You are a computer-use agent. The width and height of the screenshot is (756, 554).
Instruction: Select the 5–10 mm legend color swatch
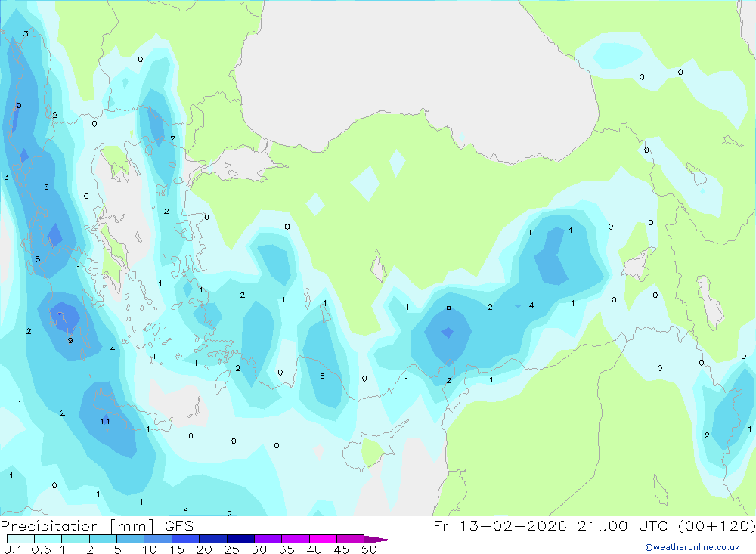pyautogui.click(x=131, y=539)
